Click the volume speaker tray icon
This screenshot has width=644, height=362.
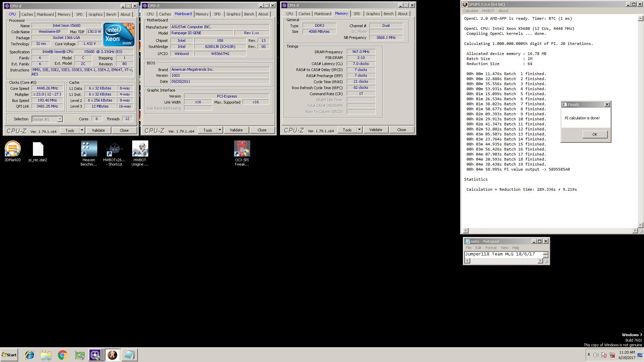pyautogui.click(x=596, y=355)
